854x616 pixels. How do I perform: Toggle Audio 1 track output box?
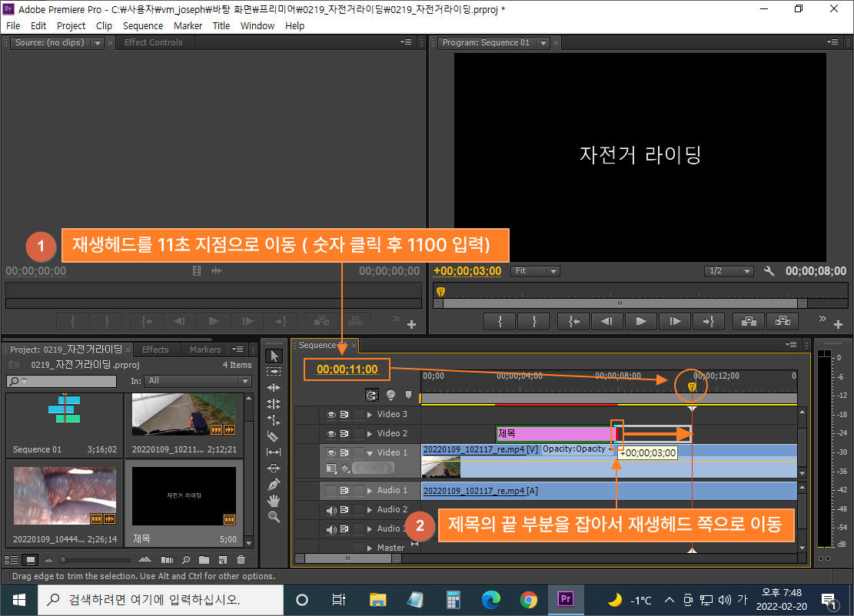coord(331,490)
